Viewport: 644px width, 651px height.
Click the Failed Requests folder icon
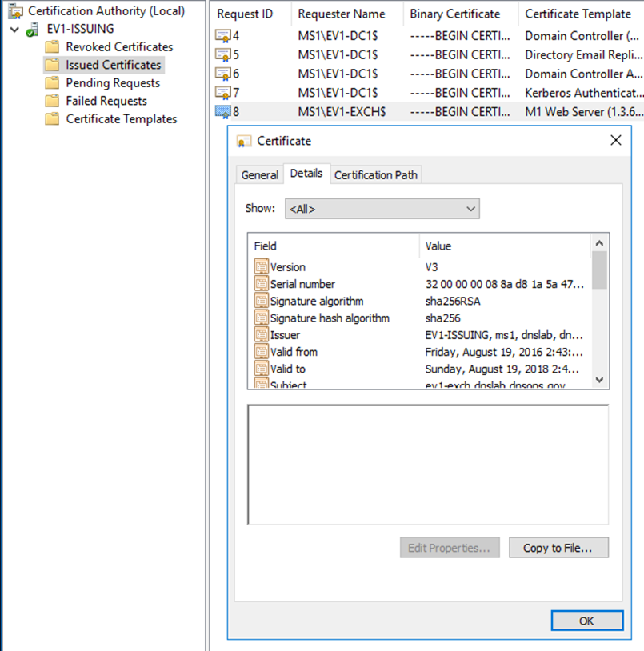tap(52, 102)
